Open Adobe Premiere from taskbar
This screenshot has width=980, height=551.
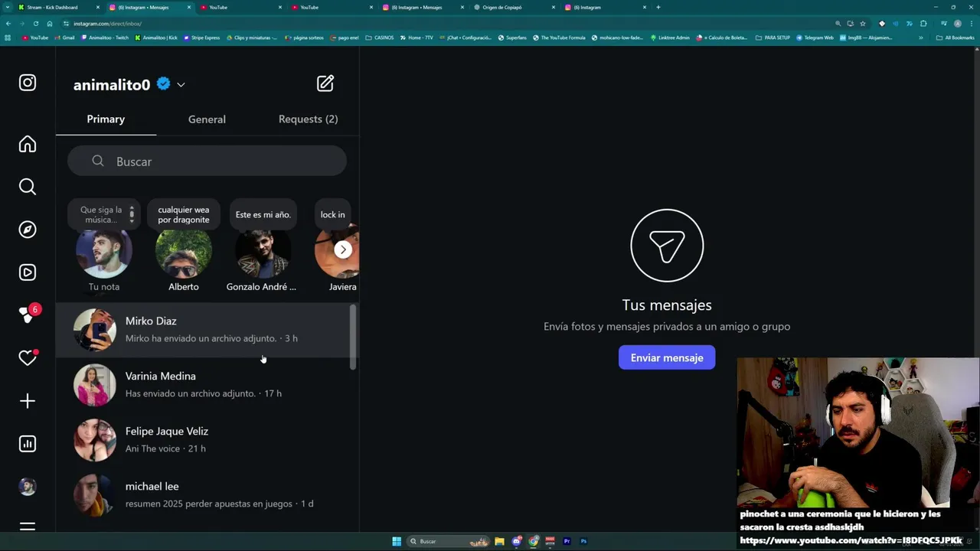[567, 541]
